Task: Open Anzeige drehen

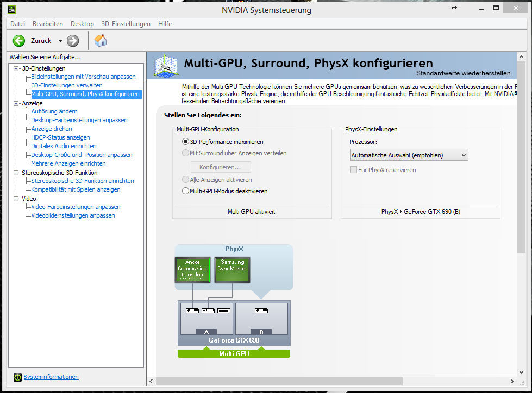Action: 52,129
